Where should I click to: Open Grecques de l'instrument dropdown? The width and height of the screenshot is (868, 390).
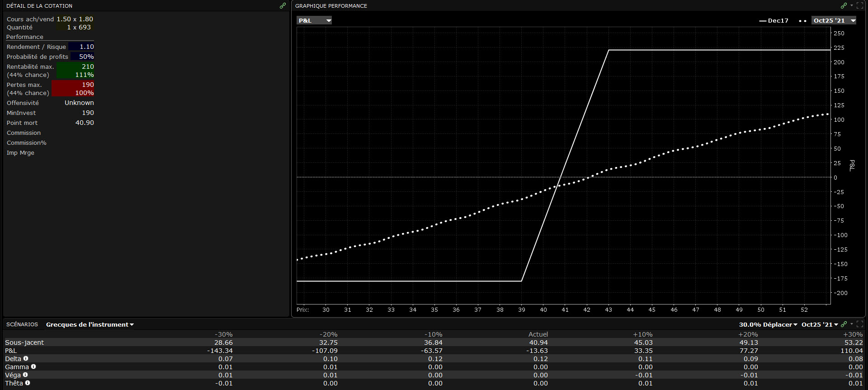pyautogui.click(x=90, y=324)
